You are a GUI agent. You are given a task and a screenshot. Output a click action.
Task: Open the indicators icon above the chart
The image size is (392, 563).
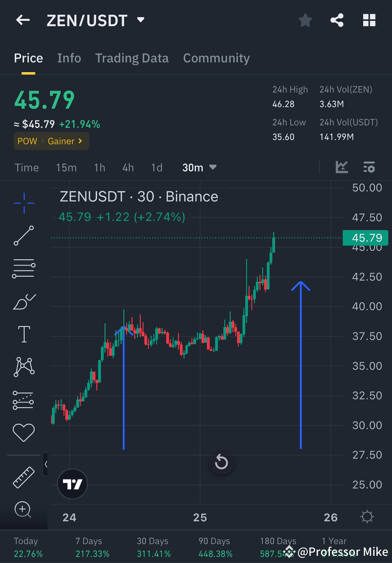341,167
